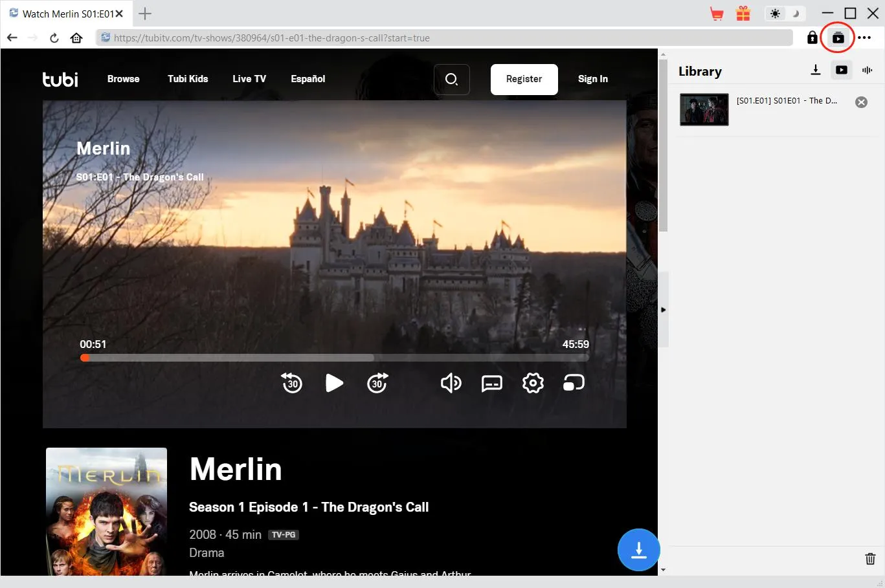
Task: Click the shopping cart icon
Action: point(717,14)
